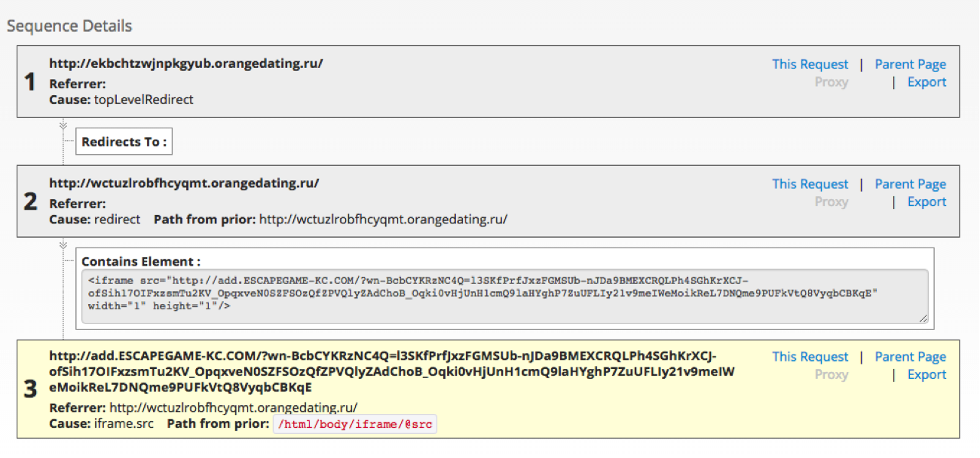
Task: Grab the resize handle of iframe code box
Action: click(x=923, y=319)
